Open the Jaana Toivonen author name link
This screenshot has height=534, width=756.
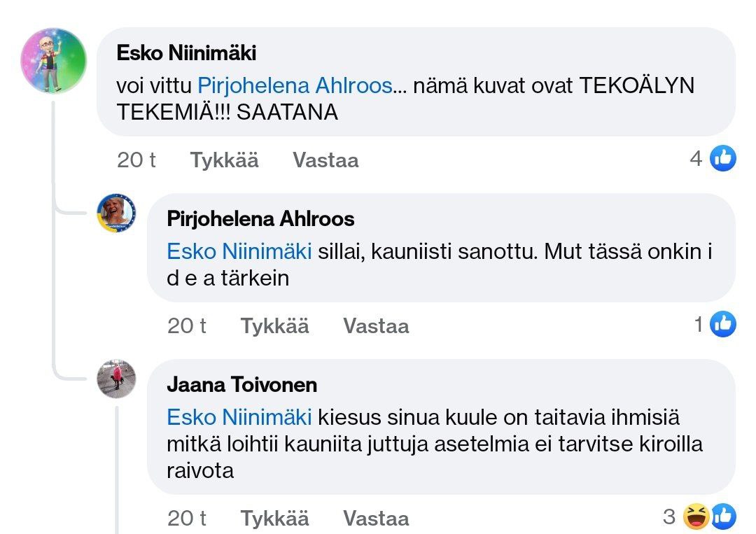point(241,384)
